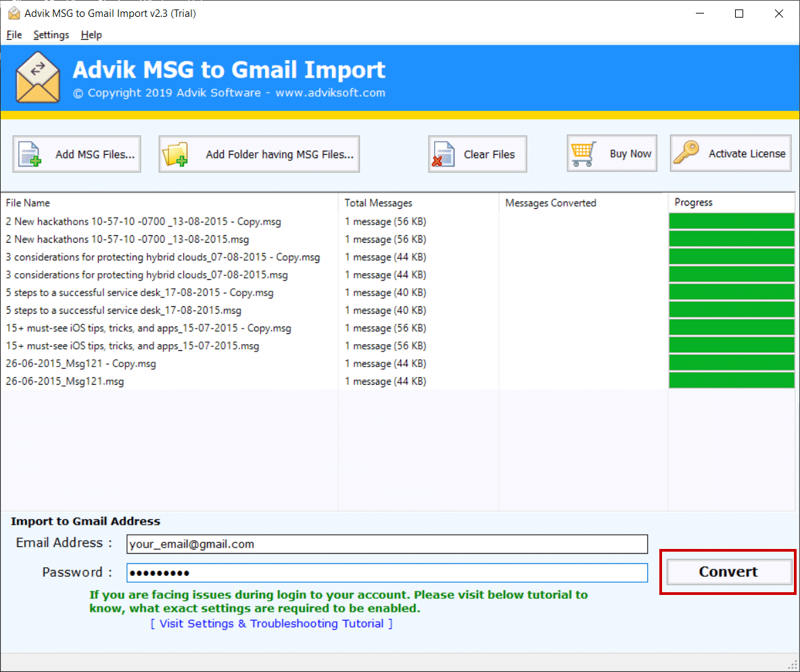Click the Buy Now shopping cart icon
The width and height of the screenshot is (800, 672).
(583, 153)
